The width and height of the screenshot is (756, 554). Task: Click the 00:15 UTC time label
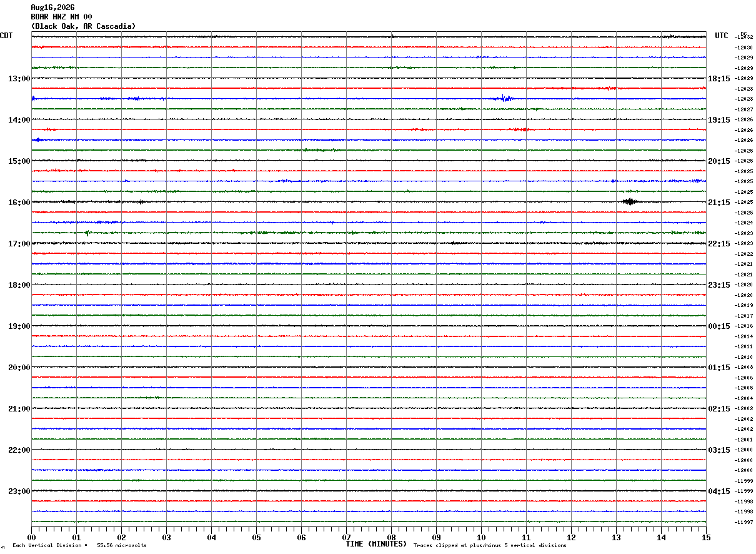click(x=719, y=326)
